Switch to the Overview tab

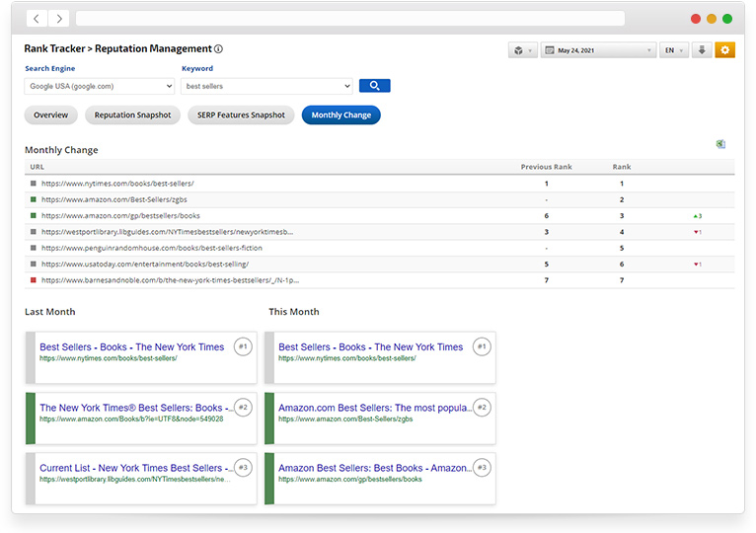click(51, 115)
